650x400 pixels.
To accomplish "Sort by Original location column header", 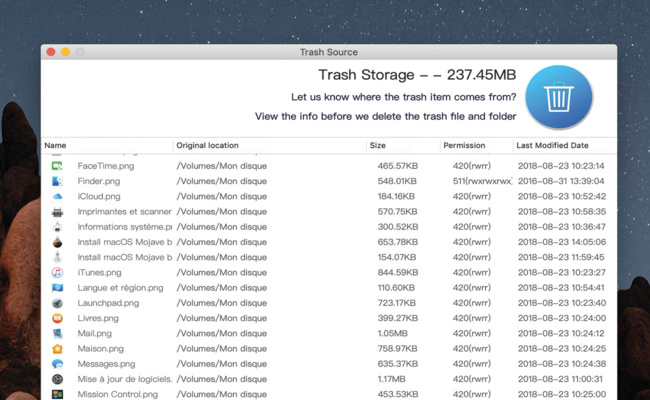I will pyautogui.click(x=208, y=146).
